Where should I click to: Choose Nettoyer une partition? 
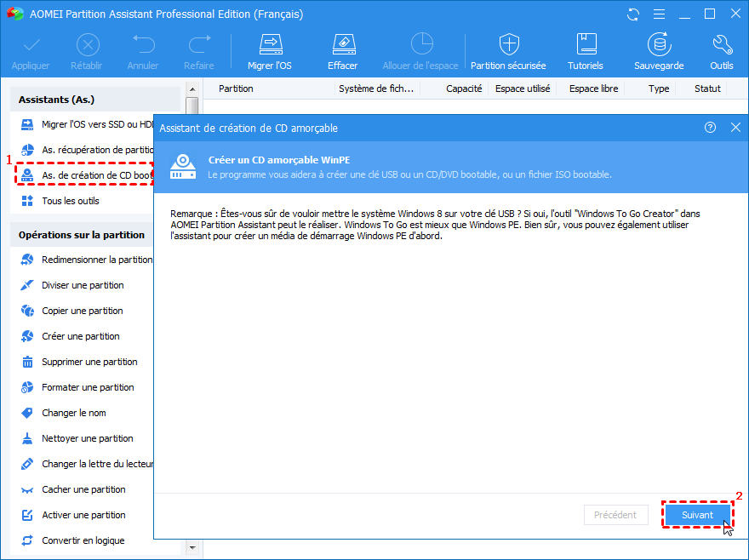[77, 438]
